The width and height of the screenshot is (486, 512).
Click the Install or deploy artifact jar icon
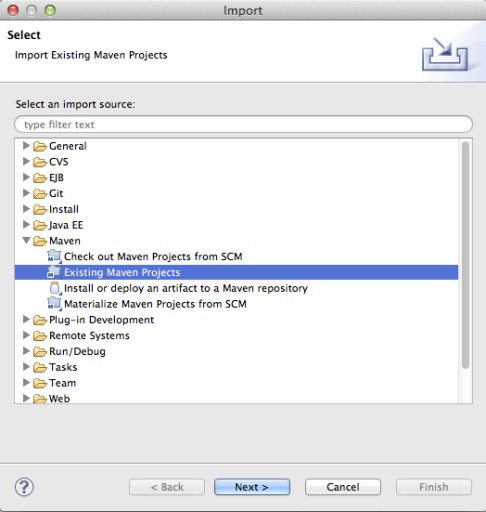tap(55, 288)
